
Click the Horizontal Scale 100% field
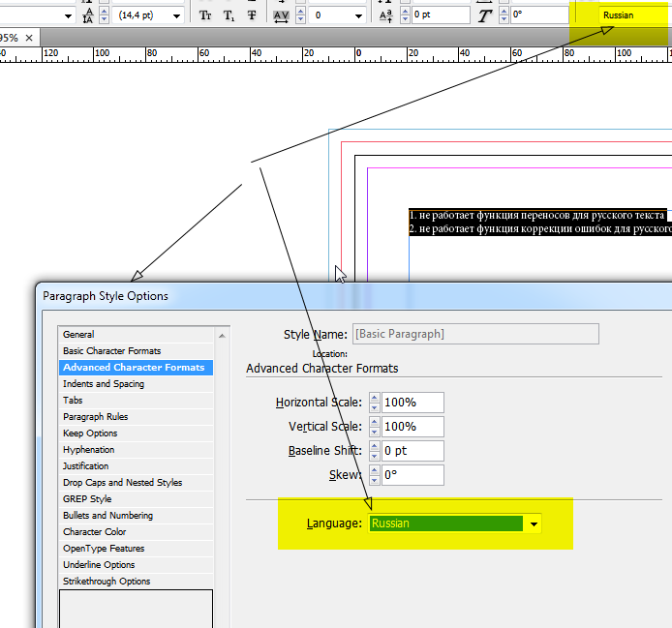coord(412,403)
